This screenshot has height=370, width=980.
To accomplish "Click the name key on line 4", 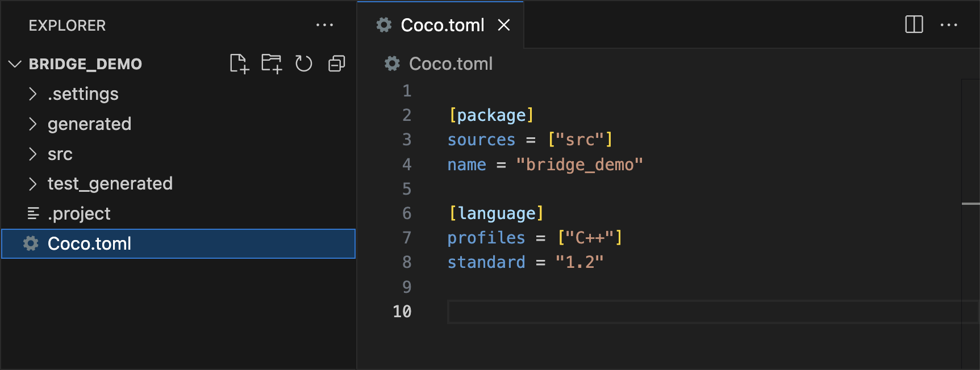I will 467,165.
